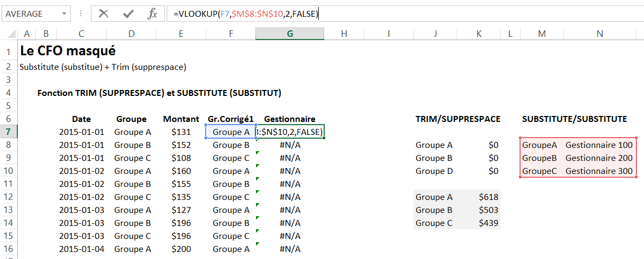Click the $200 Montant cell

coord(181,249)
